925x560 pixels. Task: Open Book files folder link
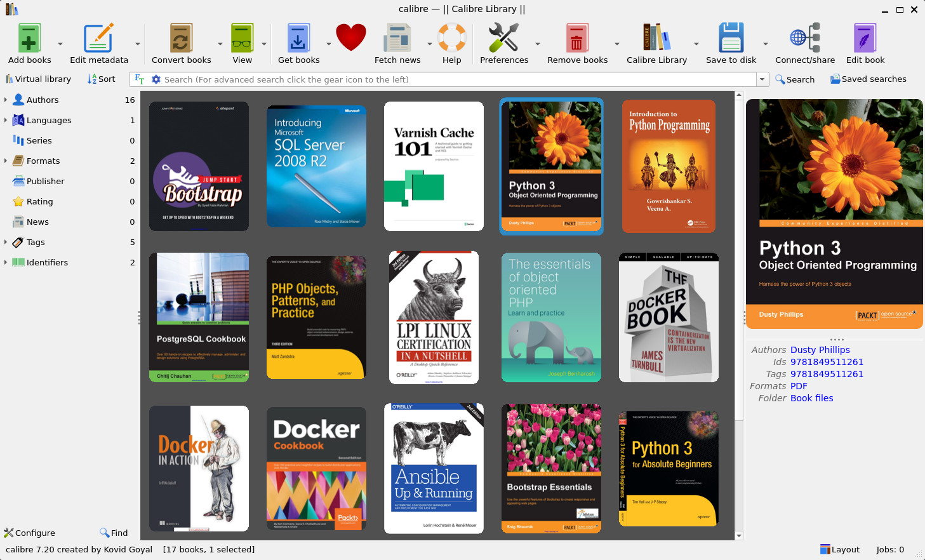click(x=811, y=398)
